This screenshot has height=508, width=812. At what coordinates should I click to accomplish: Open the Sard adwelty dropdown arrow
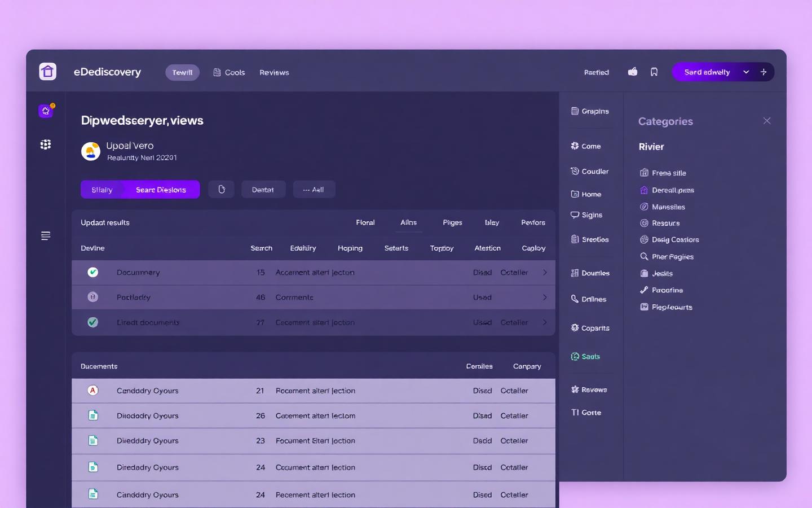746,72
